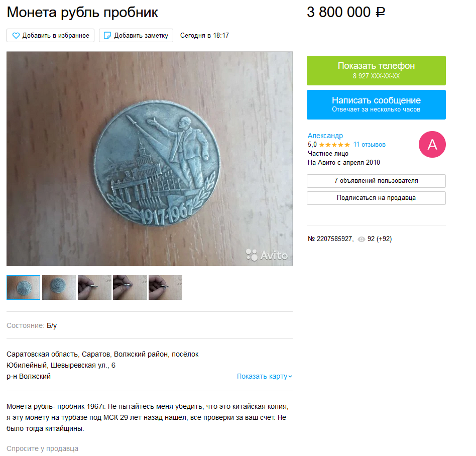Click the seller's five-star rating

334,145
